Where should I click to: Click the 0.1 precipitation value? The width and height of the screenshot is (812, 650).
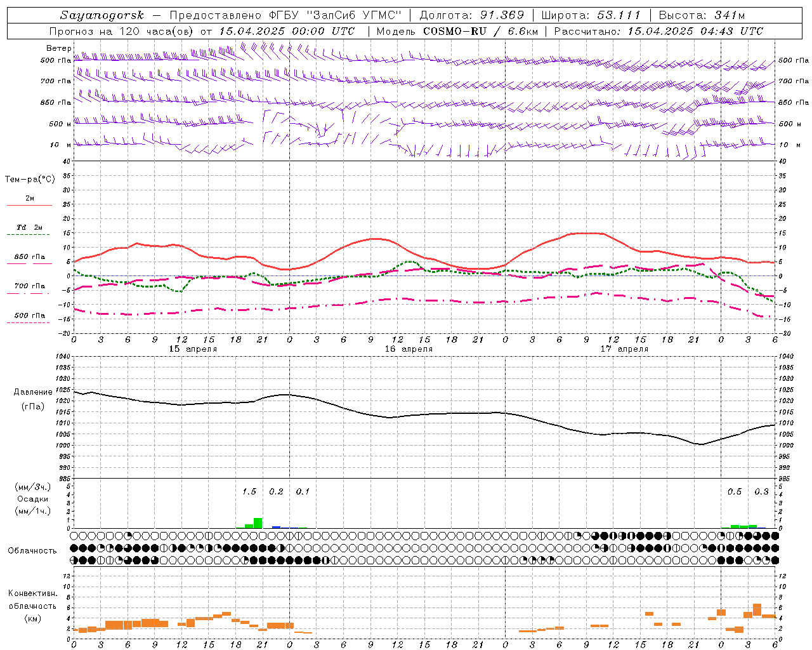(303, 491)
